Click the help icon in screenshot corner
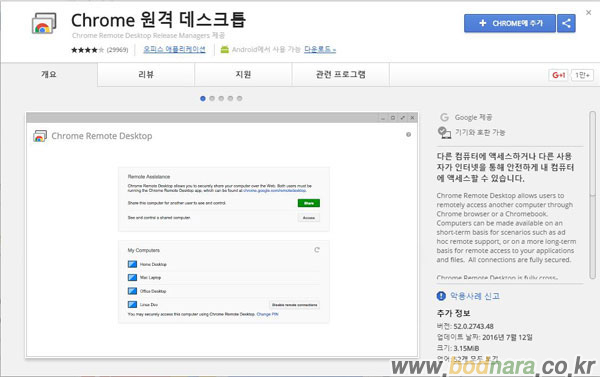This screenshot has height=377, width=600. point(408,134)
